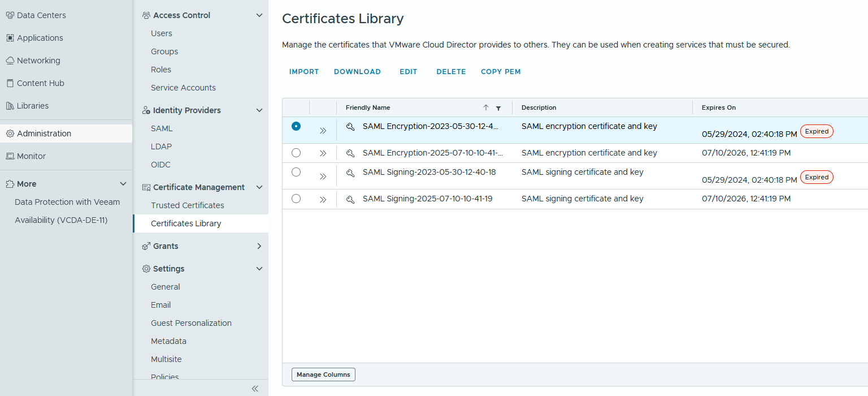
Task: Click key icon of SAML Signing-2023 row
Action: tap(350, 173)
